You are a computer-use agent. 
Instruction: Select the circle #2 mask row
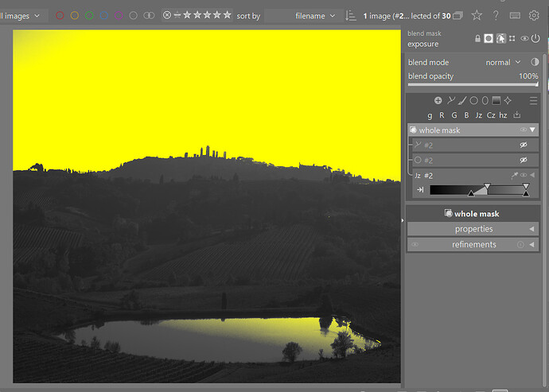[476, 160]
